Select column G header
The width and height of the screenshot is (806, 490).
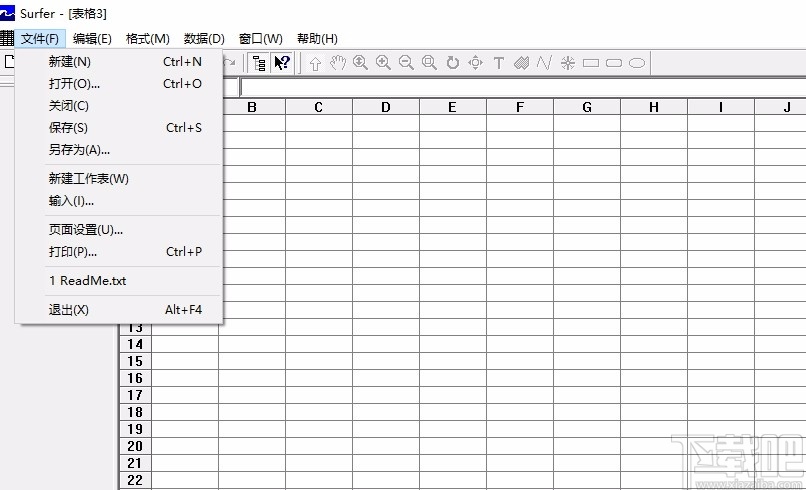click(x=587, y=107)
